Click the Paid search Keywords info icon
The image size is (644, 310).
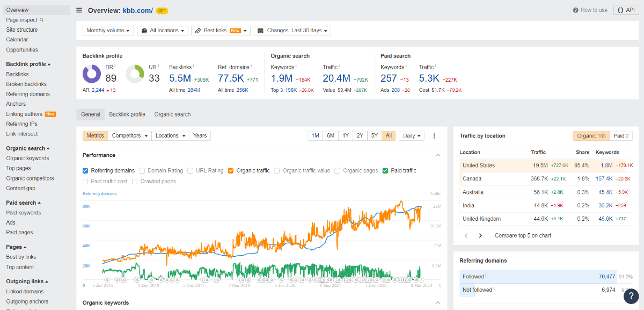click(x=407, y=67)
